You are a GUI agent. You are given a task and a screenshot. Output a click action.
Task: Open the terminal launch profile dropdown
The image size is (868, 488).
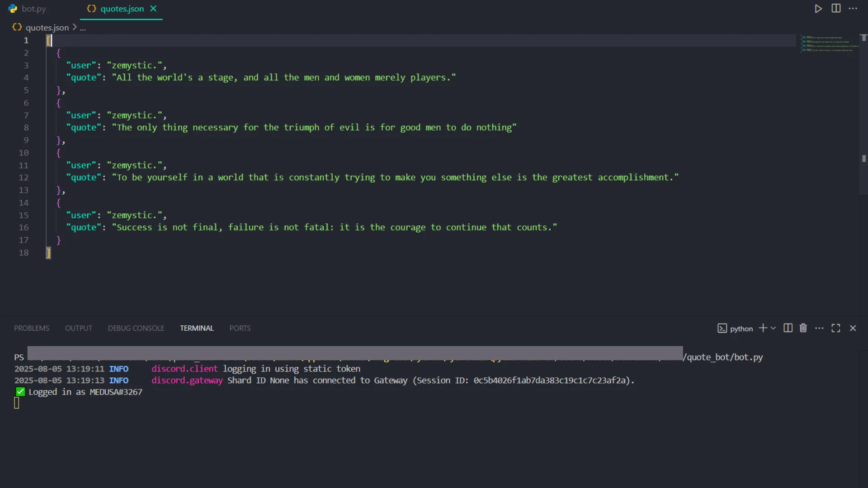[774, 328]
